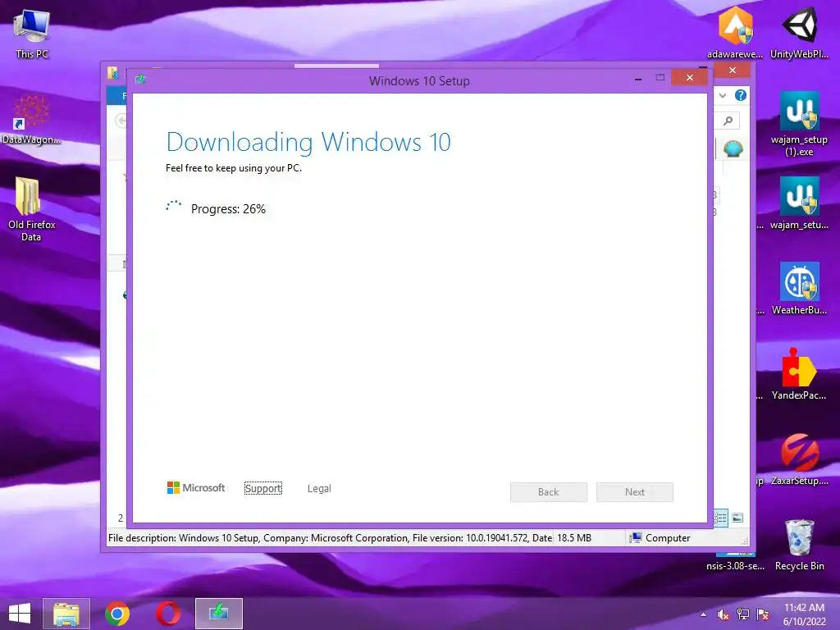840x630 pixels.
Task: Switch to Windows 10 Setup taskbar item
Action: pos(218,614)
